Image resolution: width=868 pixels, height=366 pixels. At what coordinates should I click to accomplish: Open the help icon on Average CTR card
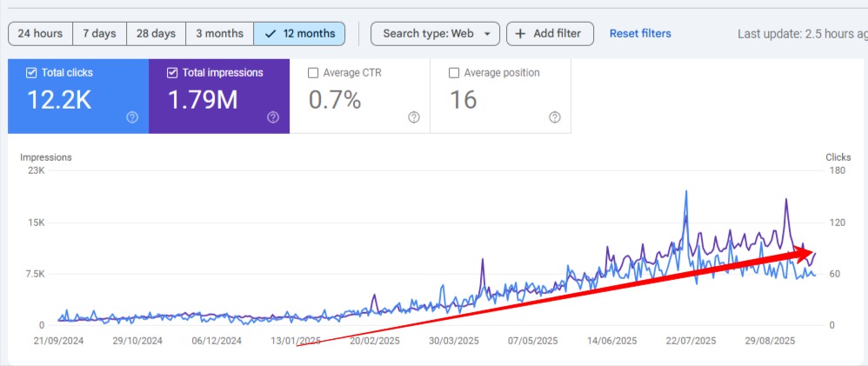[414, 117]
